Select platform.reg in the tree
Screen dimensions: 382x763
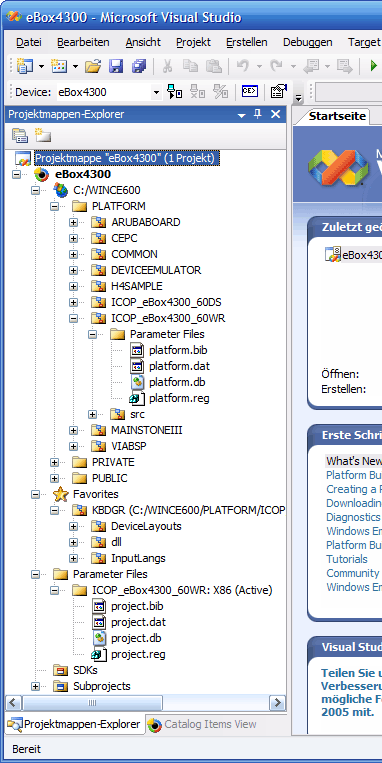coord(179,399)
